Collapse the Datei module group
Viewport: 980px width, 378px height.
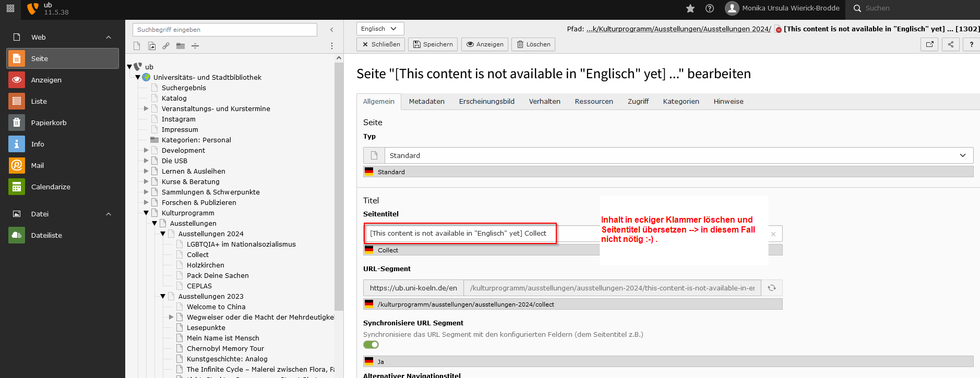pyautogui.click(x=109, y=214)
